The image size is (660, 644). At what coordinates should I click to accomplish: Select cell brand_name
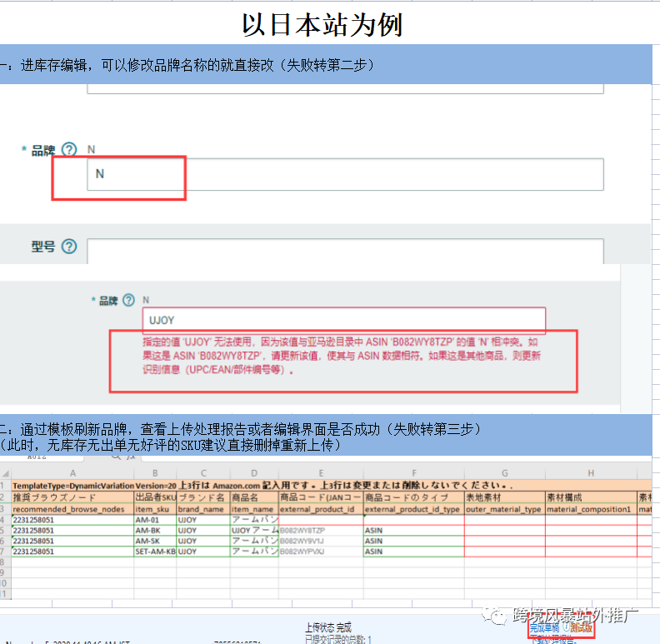tap(203, 509)
